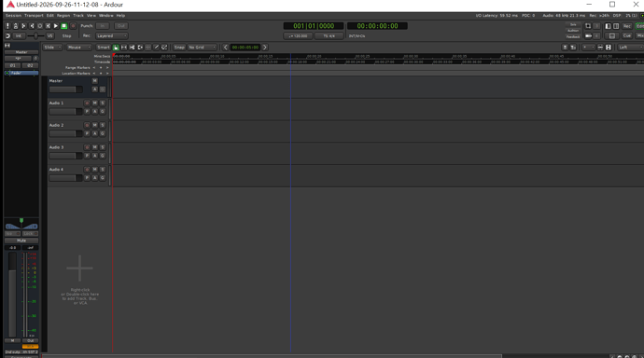Open the Layered record mode dropdown
Viewport: 644px width, 358px height.
pos(112,36)
